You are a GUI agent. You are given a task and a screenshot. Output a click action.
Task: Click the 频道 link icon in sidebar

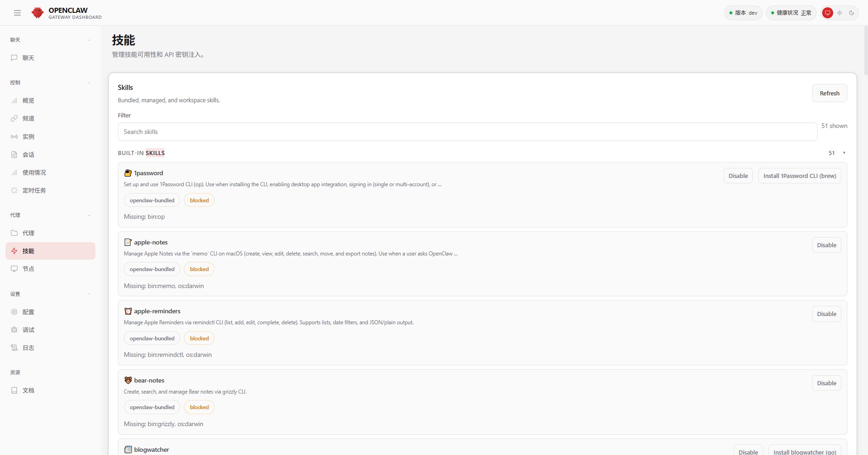click(14, 118)
